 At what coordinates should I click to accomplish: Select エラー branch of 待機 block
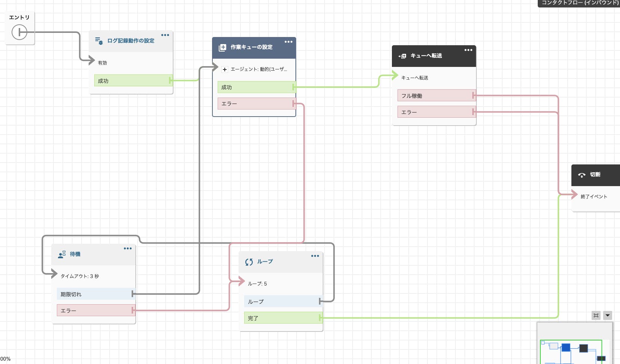96,311
